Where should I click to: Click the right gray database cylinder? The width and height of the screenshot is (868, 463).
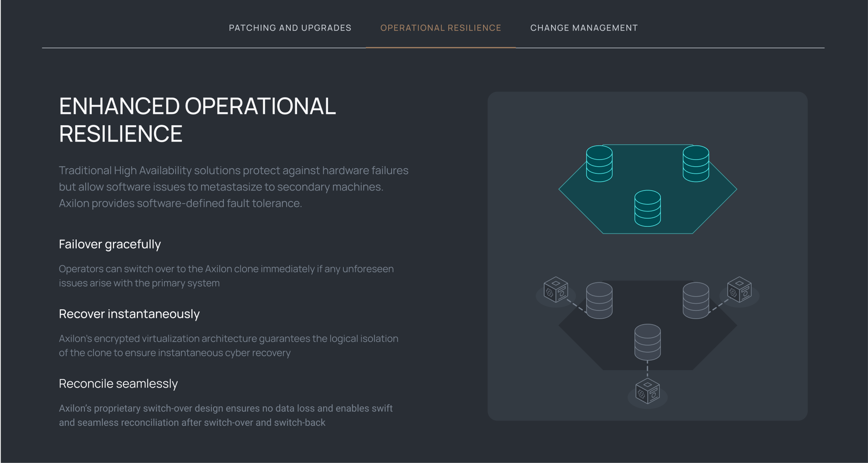696,300
